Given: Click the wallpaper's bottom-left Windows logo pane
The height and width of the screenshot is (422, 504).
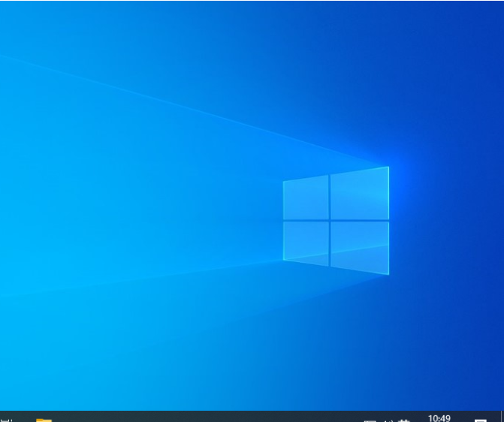Looking at the screenshot, I should pyautogui.click(x=306, y=242).
